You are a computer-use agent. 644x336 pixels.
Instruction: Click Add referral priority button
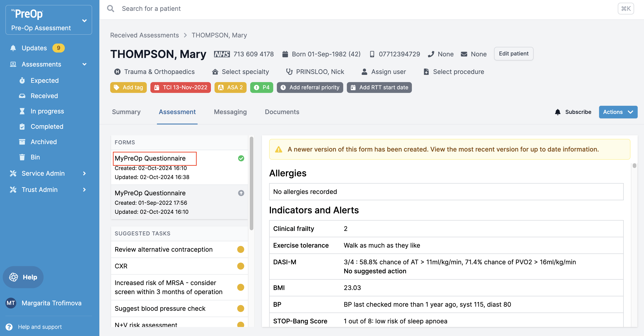[x=310, y=87]
